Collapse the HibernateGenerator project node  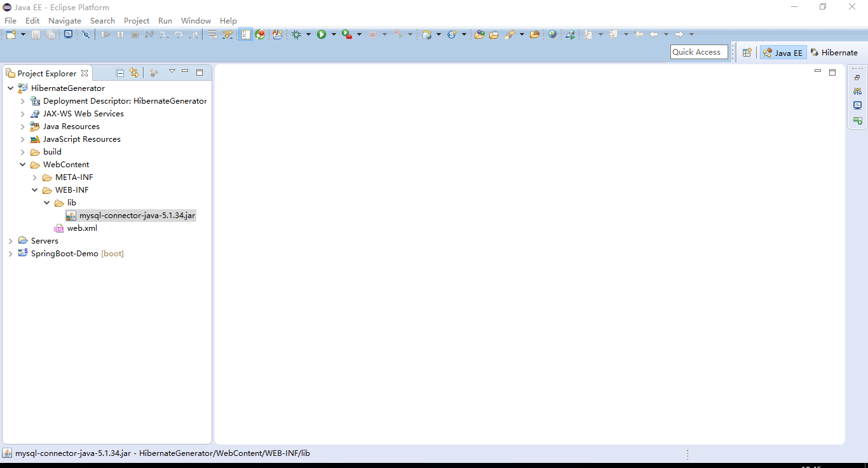[x=11, y=88]
